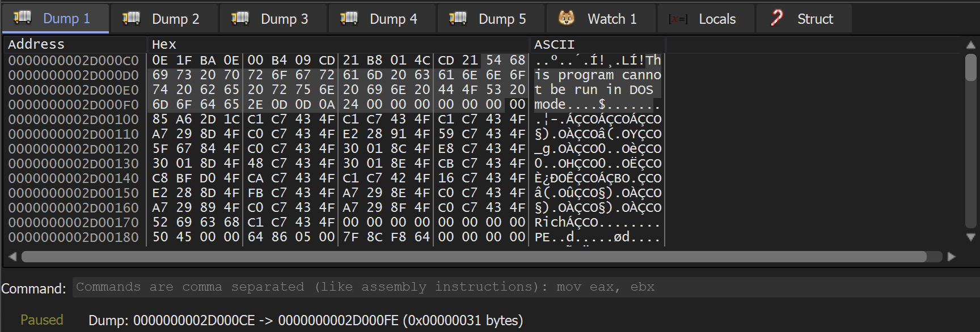
Task: Select address 0000000002D00150
Action: pos(73,193)
